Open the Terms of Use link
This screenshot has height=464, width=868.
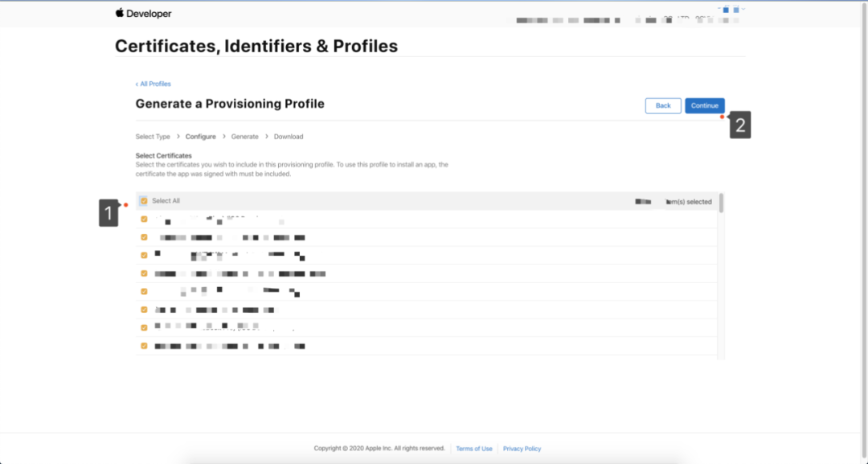(x=474, y=449)
